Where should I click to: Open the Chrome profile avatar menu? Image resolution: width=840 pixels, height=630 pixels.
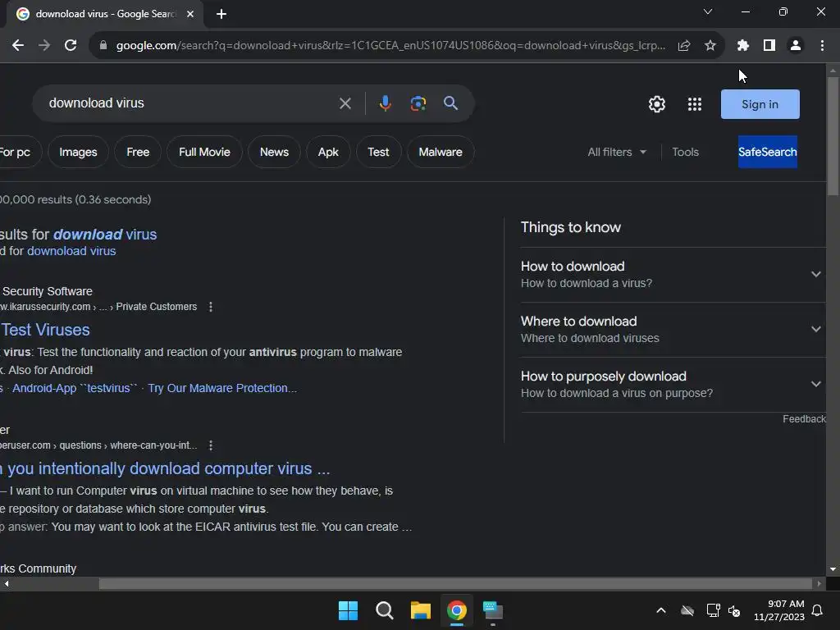796,46
